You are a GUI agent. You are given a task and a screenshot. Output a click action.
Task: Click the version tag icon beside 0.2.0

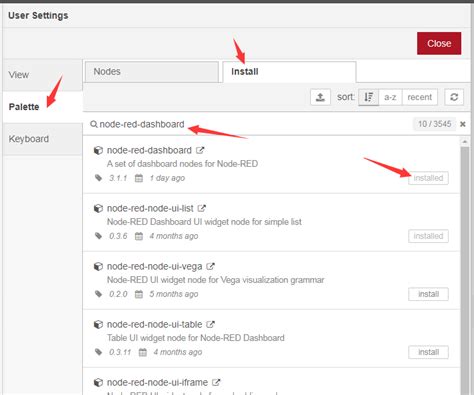98,294
